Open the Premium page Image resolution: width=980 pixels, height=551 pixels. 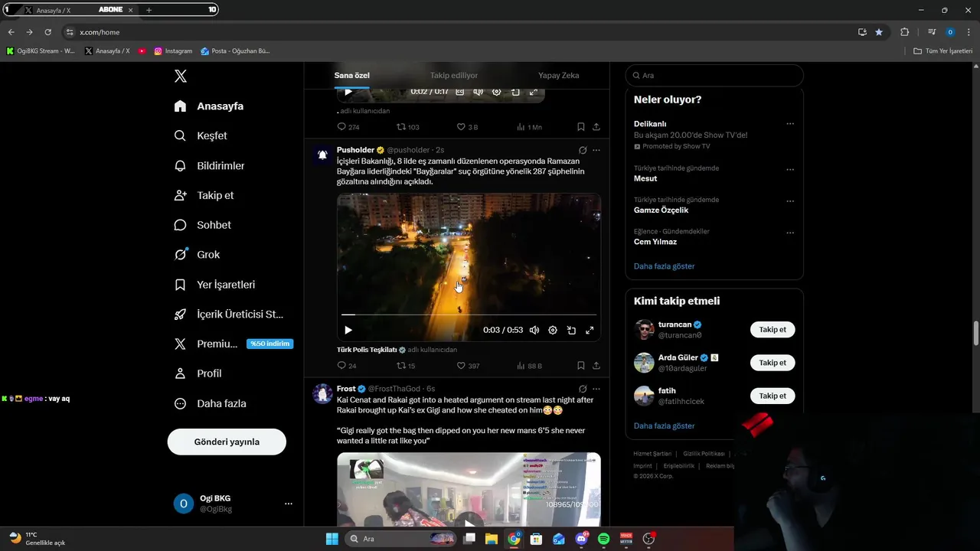pyautogui.click(x=233, y=344)
